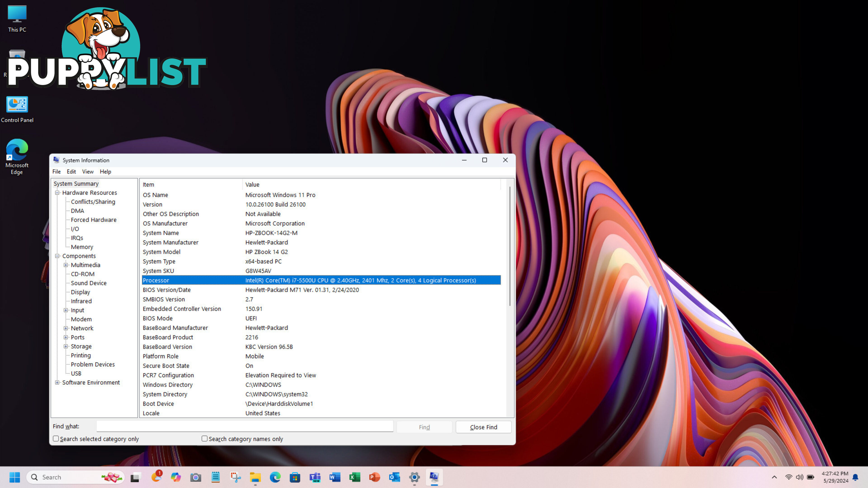Launch Copilot from the taskbar
868x488 pixels.
pyautogui.click(x=176, y=477)
